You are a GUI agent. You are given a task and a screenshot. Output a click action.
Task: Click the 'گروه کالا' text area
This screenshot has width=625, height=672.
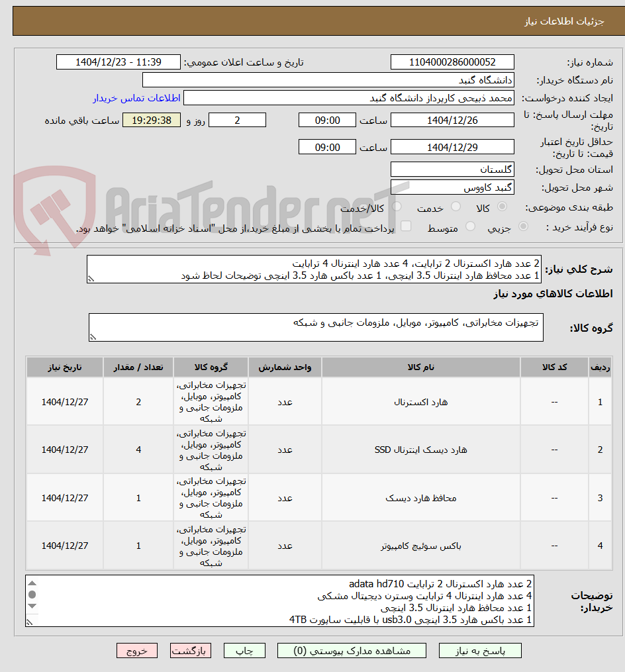[316, 328]
